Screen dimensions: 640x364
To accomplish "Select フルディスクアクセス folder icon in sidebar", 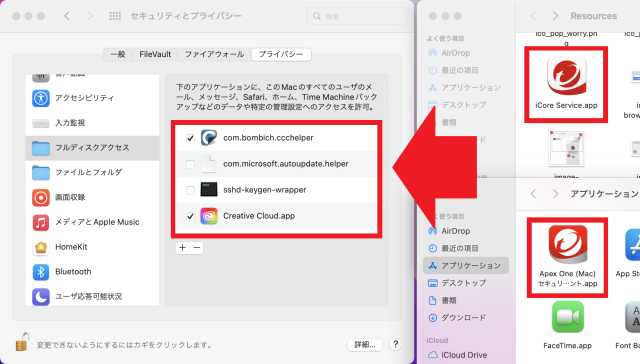I will [x=40, y=148].
